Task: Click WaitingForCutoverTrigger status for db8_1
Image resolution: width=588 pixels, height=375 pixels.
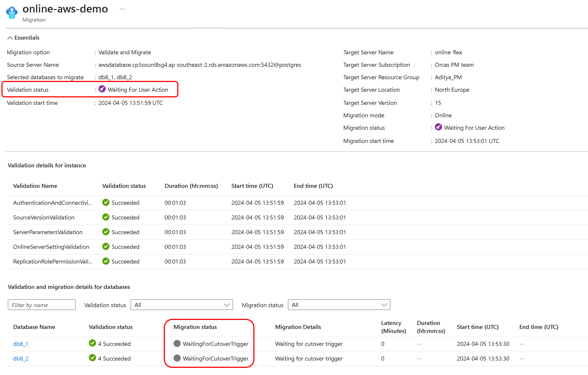Action: pyautogui.click(x=216, y=344)
